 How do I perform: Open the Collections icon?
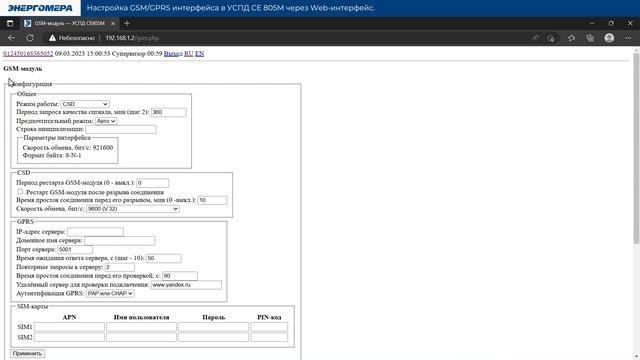(x=590, y=38)
